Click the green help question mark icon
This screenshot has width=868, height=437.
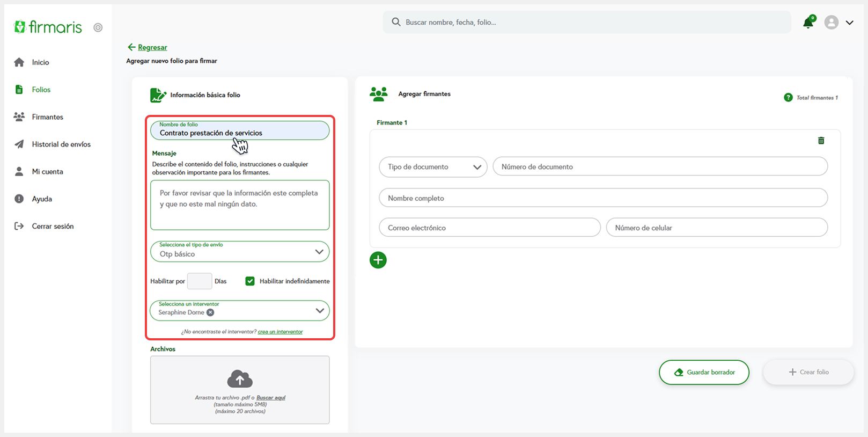tap(788, 98)
